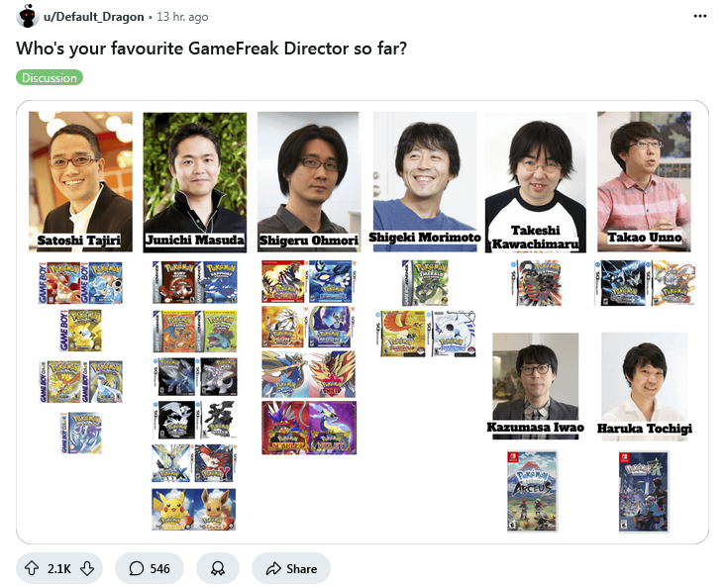The height and width of the screenshot is (588, 725).
Task: Click the Takeshi Kawachimaru portrait
Action: point(536,183)
